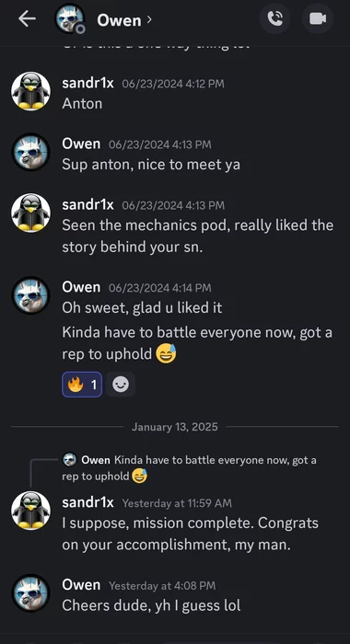350x644 pixels.
Task: Open the sandr1x username on the 4:12 PM message
Action: [x=87, y=84]
